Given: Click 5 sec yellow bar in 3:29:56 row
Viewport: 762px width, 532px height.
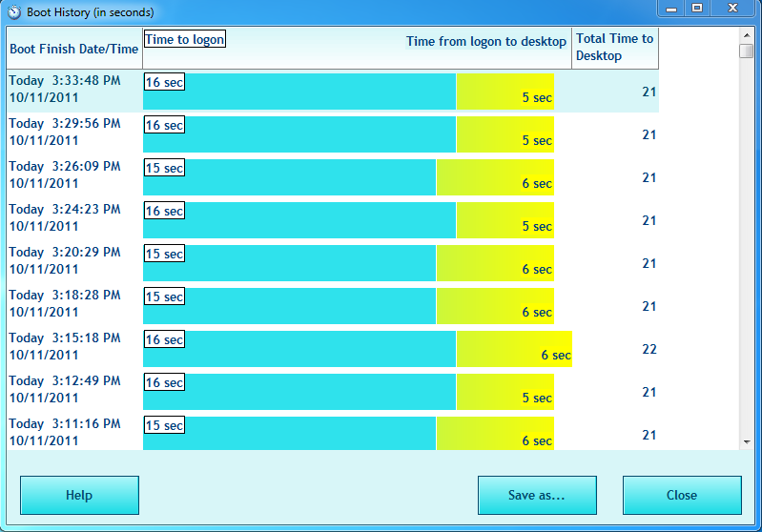Looking at the screenshot, I should pos(505,134).
